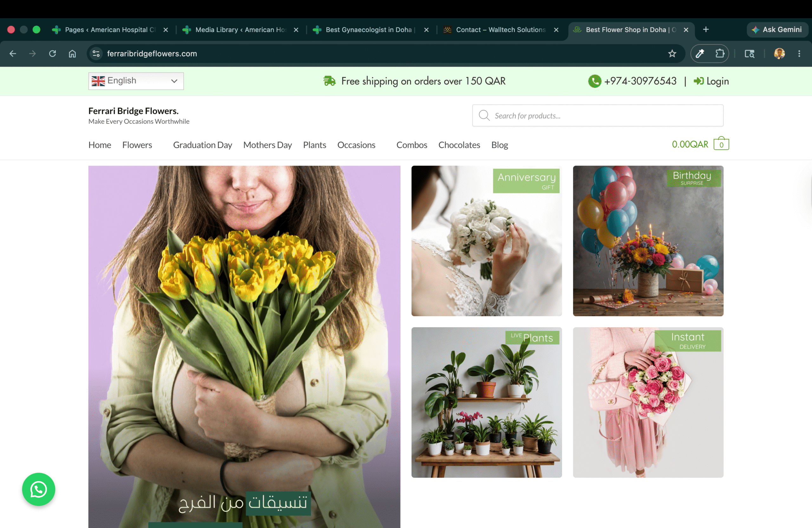Click the browser forward arrow
This screenshot has width=812, height=528.
click(x=32, y=54)
